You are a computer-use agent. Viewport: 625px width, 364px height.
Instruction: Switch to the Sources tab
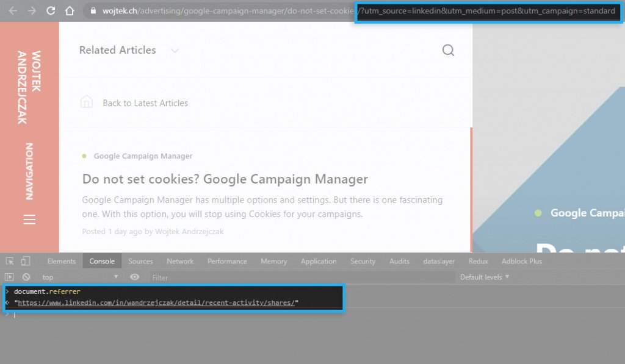(x=141, y=261)
